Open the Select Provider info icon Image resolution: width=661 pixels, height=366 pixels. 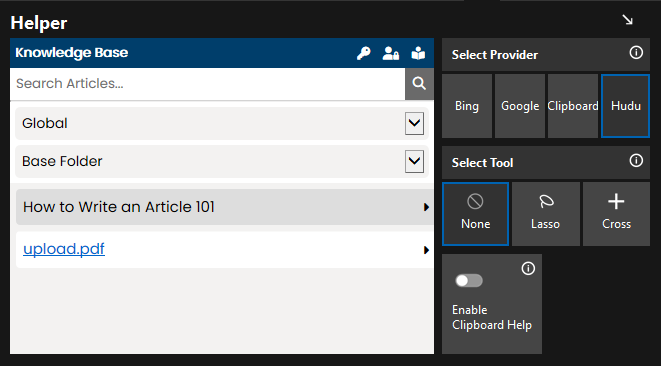point(636,53)
